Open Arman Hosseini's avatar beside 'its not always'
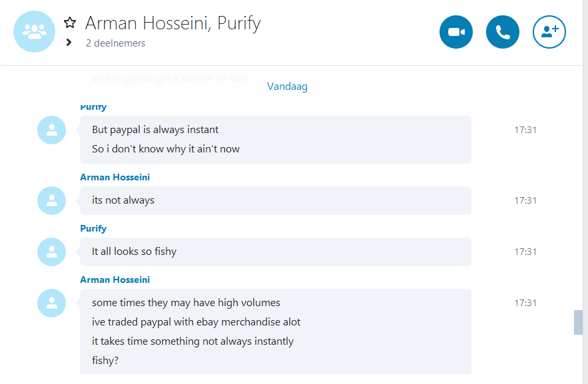Viewport: 588px width, 384px height. (x=51, y=200)
